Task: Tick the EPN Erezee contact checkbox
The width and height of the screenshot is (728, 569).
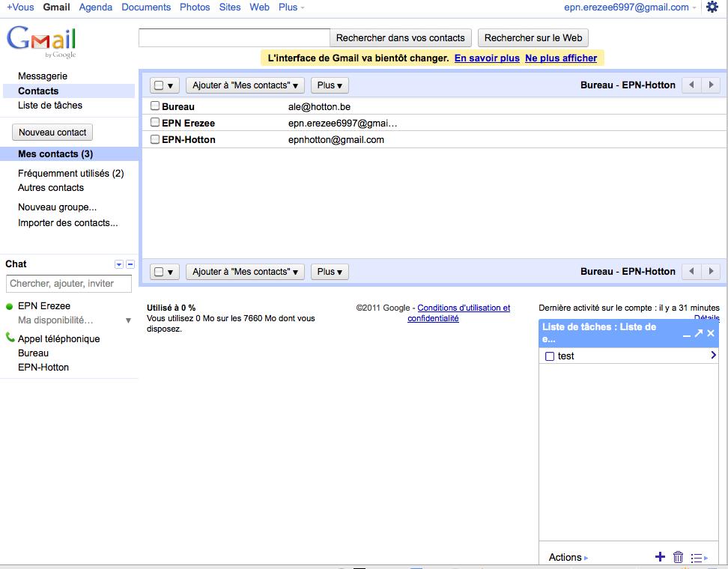Action: 155,123
